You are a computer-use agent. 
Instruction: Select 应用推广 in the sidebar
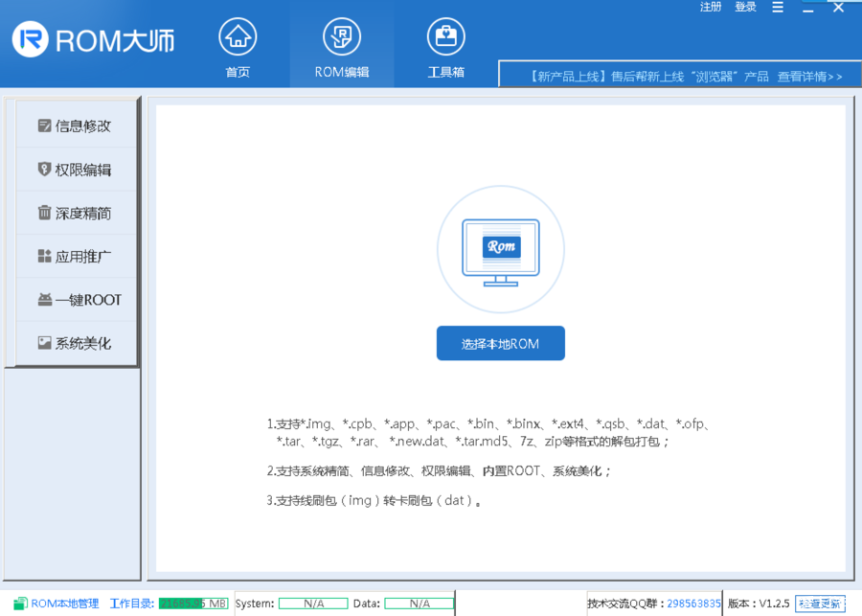(76, 257)
